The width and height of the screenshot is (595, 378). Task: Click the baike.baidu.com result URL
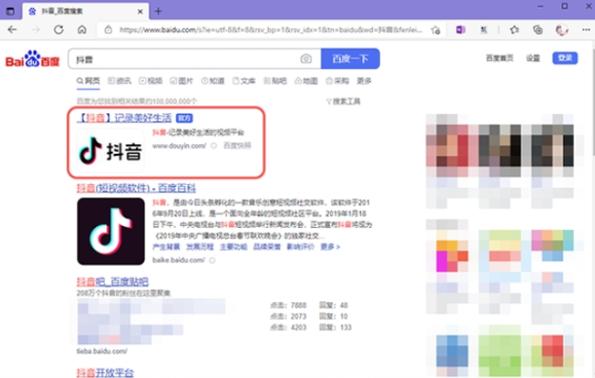click(178, 260)
